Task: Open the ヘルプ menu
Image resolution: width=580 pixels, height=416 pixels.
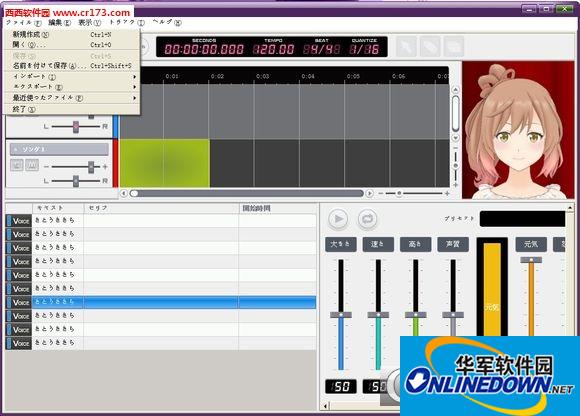Action: point(167,23)
